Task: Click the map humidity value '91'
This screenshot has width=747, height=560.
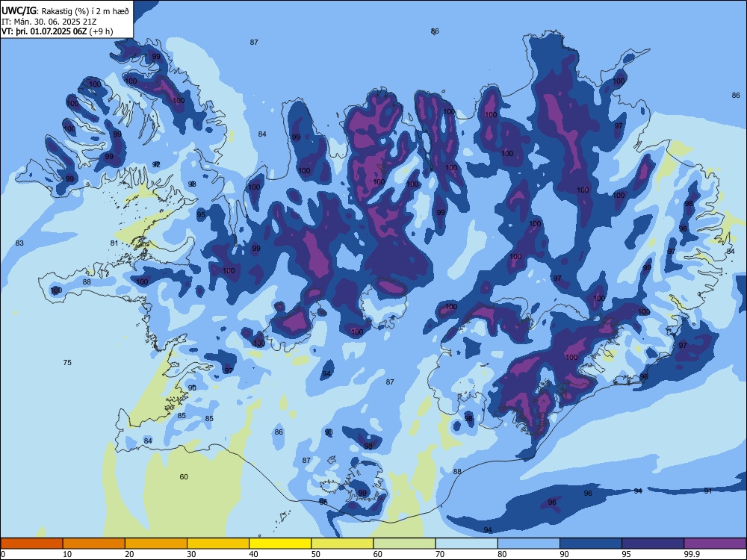Action: 708,491
